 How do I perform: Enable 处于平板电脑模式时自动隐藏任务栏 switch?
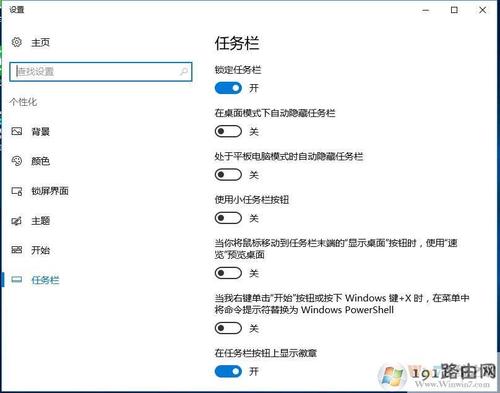pyautogui.click(x=228, y=175)
